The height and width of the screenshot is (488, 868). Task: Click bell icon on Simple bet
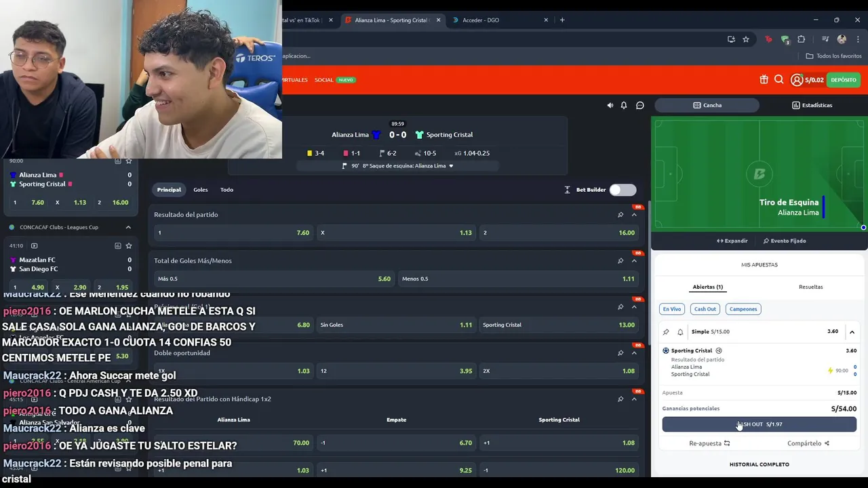[680, 332]
